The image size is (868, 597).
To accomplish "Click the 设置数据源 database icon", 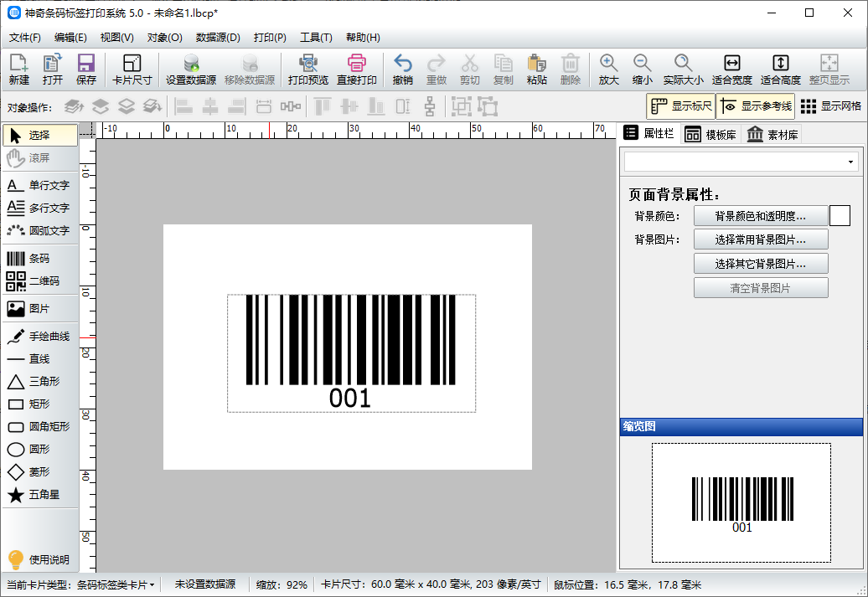I will point(191,69).
